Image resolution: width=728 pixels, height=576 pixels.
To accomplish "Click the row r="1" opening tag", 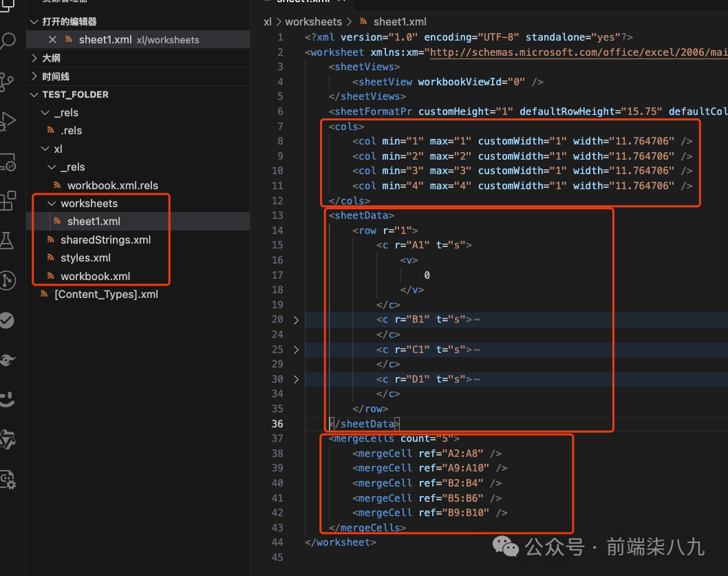I will click(385, 231).
